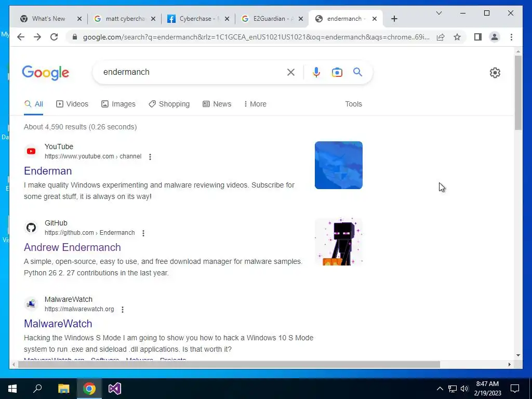Screen dimensions: 532x399
Task: Open Chrome's three-dot menu
Action: (511, 37)
